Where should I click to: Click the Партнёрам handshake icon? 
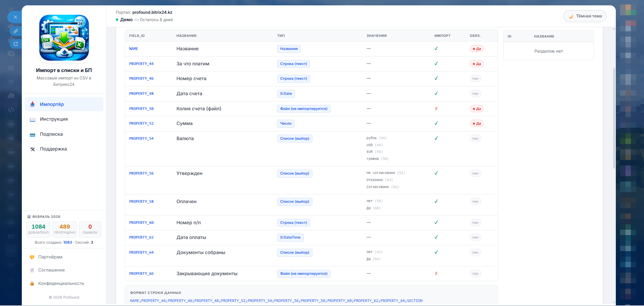[x=32, y=257]
